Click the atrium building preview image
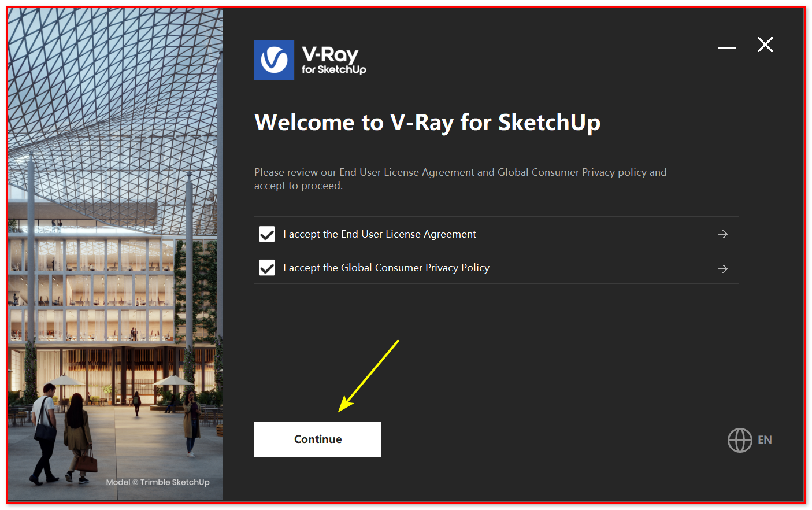812x510 pixels. click(x=115, y=254)
